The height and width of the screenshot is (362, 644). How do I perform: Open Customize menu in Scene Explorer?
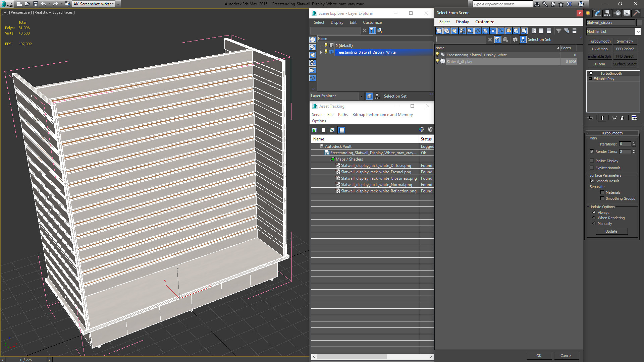[372, 22]
